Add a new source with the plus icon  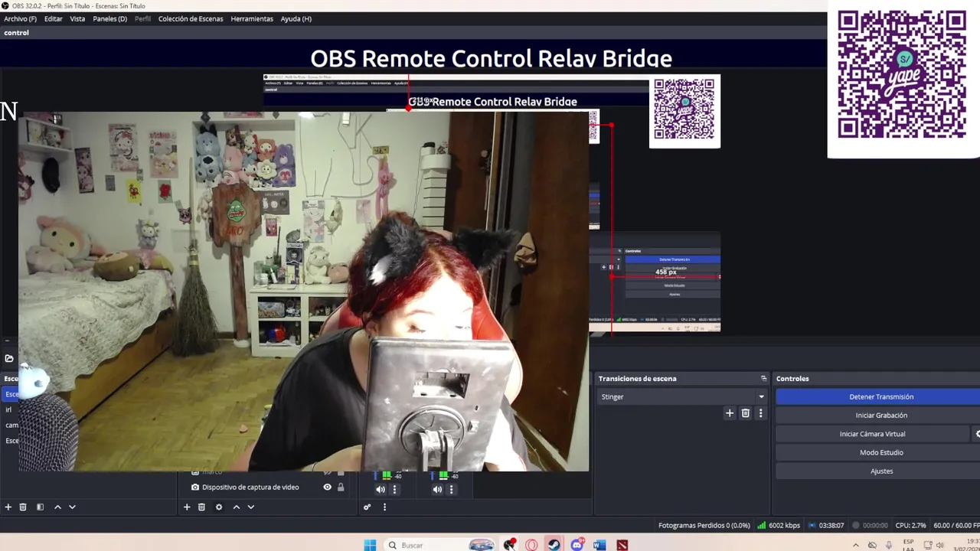click(x=187, y=507)
